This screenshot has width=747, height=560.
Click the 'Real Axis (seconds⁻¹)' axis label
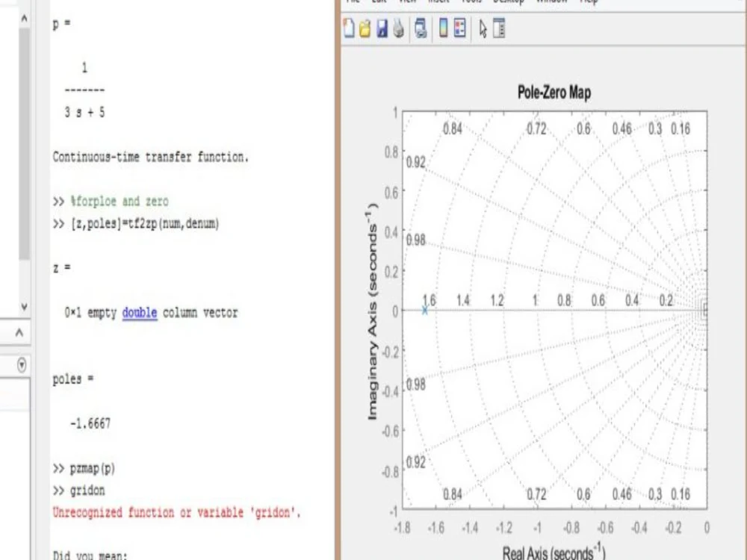[x=554, y=553]
